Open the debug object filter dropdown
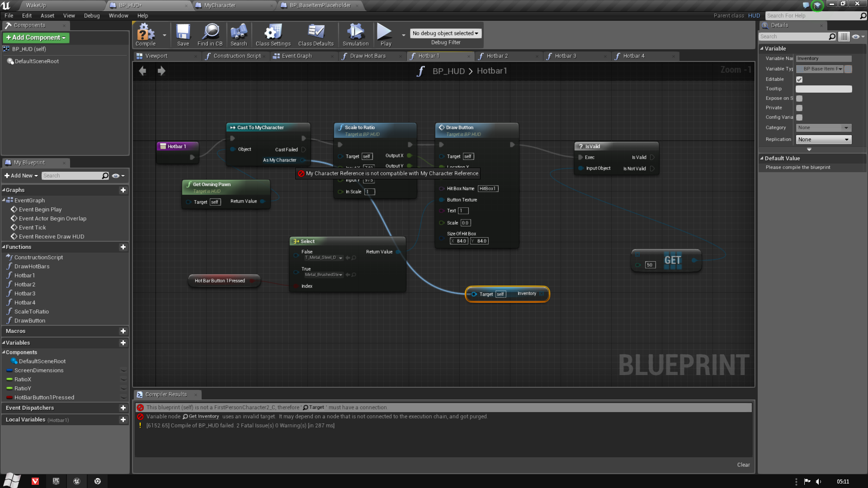868x488 pixels. click(x=446, y=33)
